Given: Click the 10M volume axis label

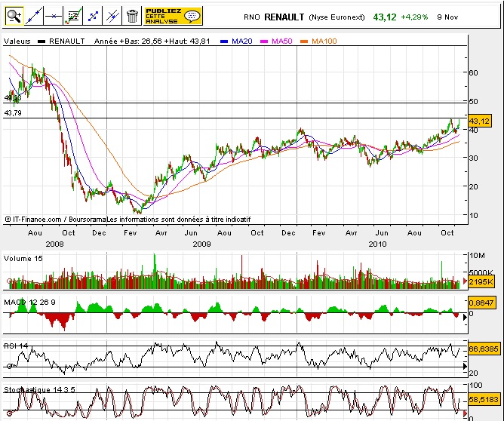Looking at the screenshot, I should tap(477, 256).
